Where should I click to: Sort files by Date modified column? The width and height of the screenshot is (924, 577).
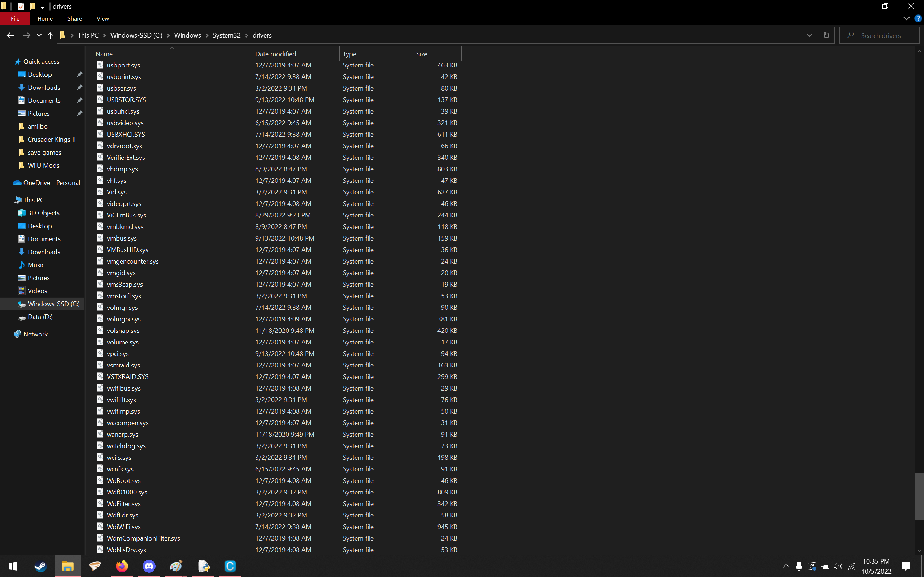tap(276, 54)
